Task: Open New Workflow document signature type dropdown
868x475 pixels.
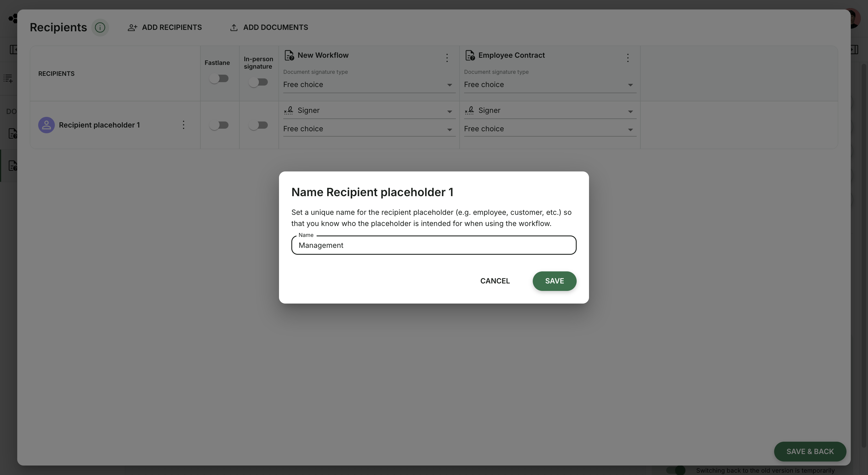Action: pos(369,85)
